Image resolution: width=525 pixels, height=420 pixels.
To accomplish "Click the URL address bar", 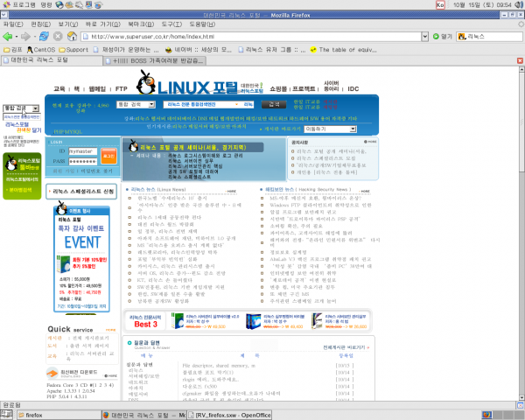I will pyautogui.click(x=251, y=37).
